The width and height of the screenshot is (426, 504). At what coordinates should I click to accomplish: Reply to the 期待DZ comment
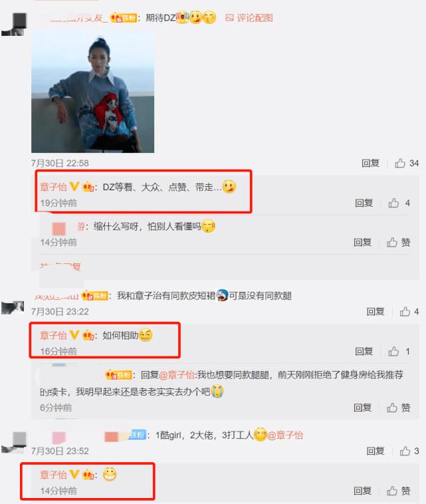[x=371, y=163]
